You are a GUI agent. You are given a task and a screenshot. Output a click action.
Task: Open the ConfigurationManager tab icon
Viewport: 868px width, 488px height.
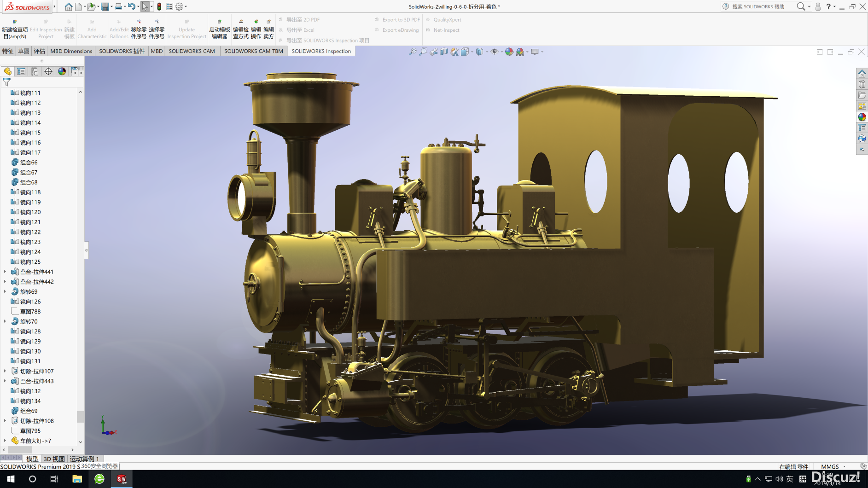[x=35, y=71]
